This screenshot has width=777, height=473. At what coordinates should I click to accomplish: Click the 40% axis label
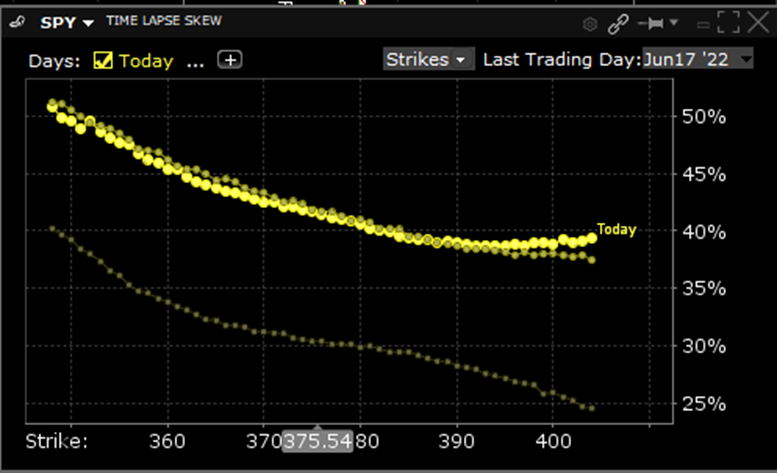704,231
